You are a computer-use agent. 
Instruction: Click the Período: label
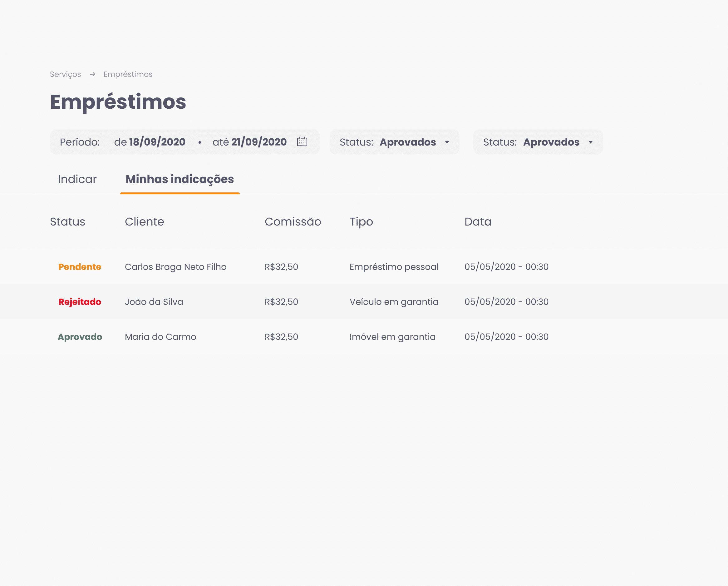click(80, 142)
